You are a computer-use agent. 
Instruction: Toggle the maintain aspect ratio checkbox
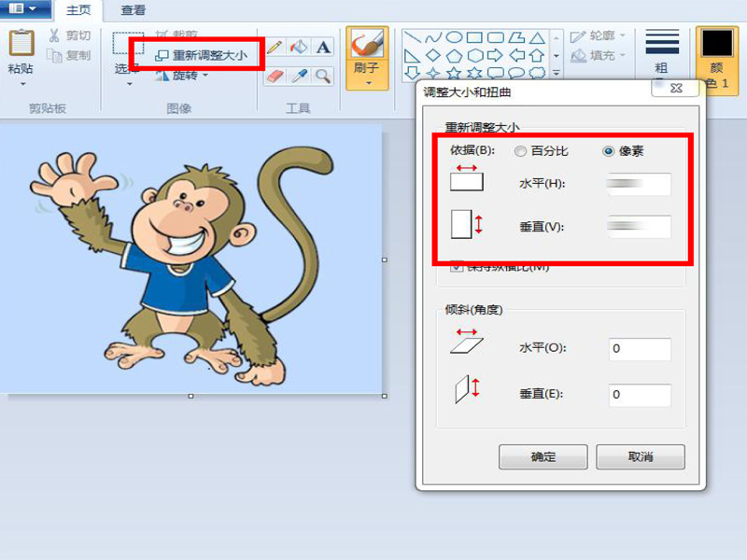point(457,266)
